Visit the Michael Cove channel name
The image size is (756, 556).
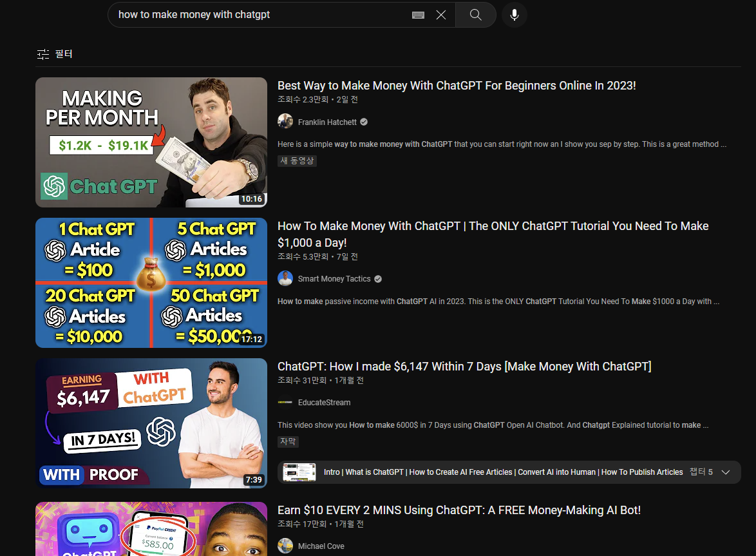point(321,546)
